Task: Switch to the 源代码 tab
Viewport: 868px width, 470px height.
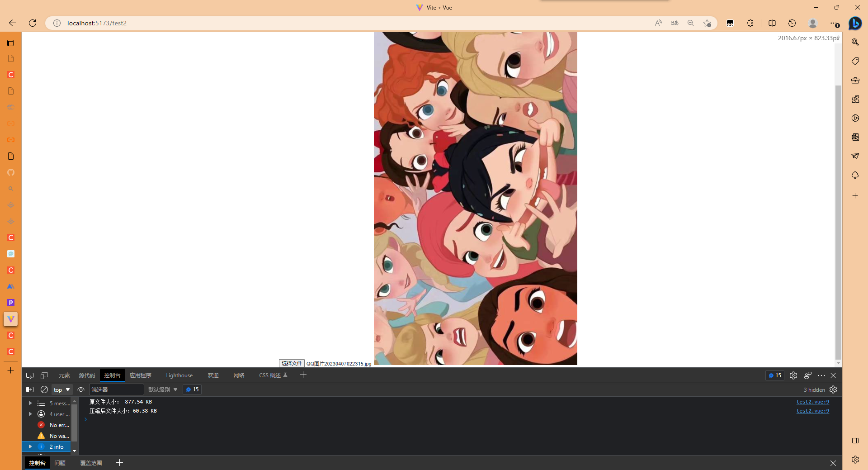Action: [x=87, y=375]
